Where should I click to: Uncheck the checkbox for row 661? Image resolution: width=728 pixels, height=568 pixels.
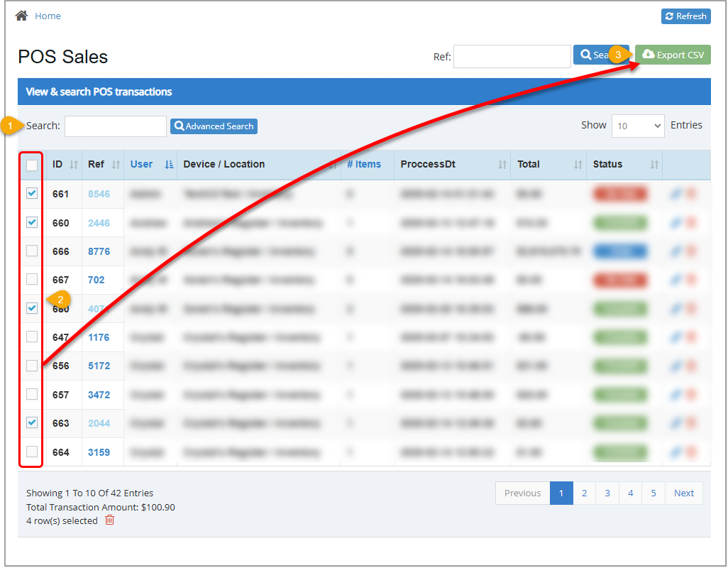[x=31, y=193]
